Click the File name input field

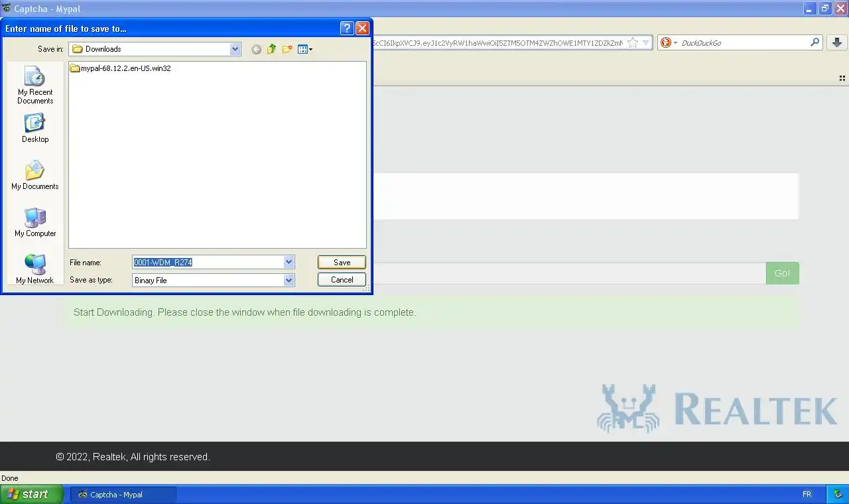click(x=208, y=262)
